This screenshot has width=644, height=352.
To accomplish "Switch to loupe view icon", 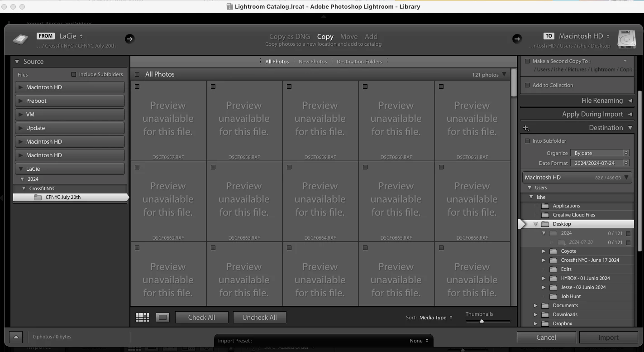I will 162,318.
